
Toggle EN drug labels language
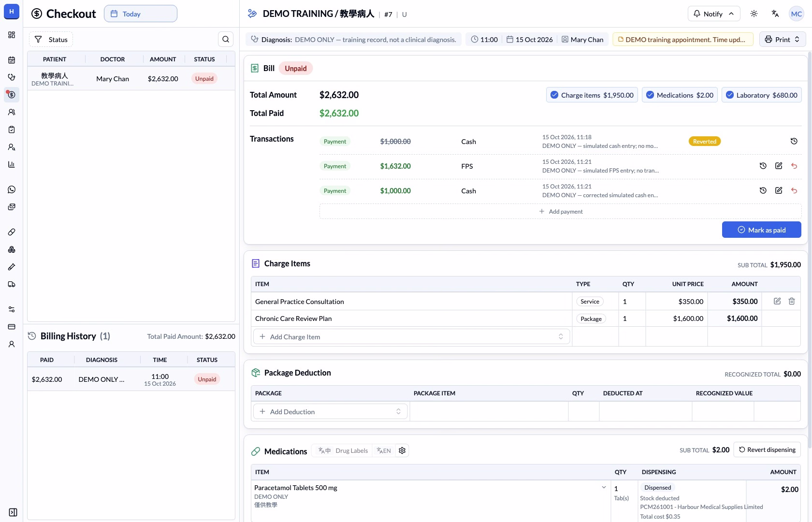point(384,450)
